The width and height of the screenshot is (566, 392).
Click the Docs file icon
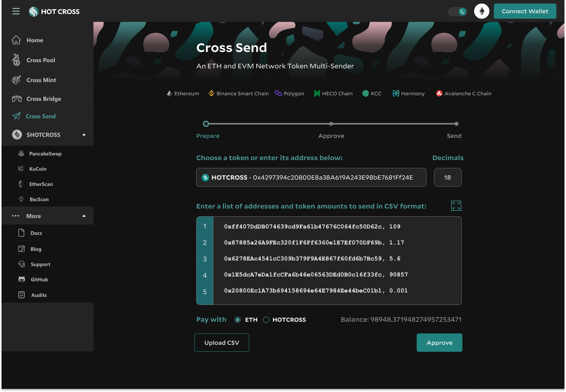(x=21, y=233)
